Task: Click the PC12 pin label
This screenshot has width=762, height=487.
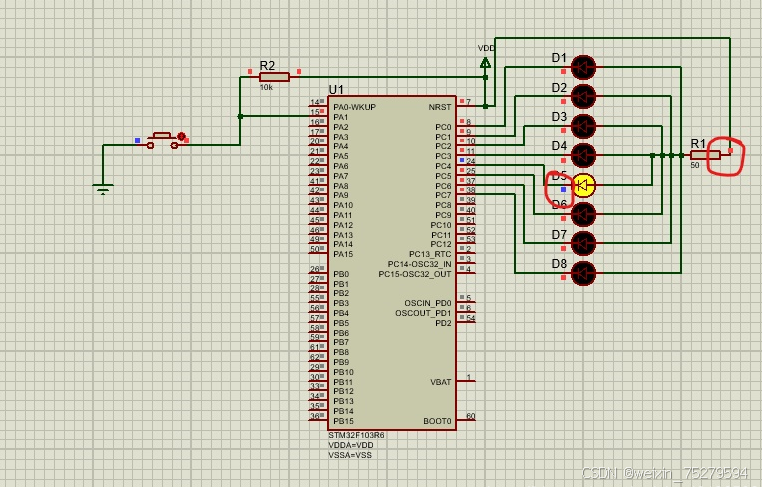Action: 441,244
